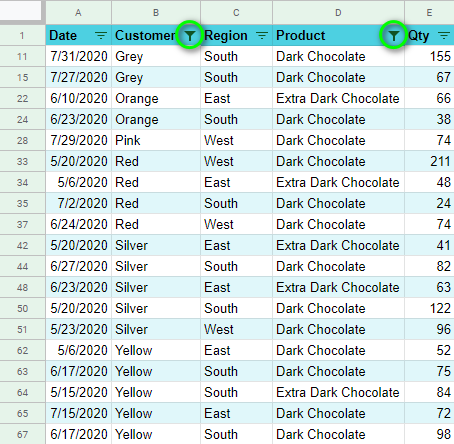Select row 67 header number
The height and width of the screenshot is (444, 454).
pos(22,434)
